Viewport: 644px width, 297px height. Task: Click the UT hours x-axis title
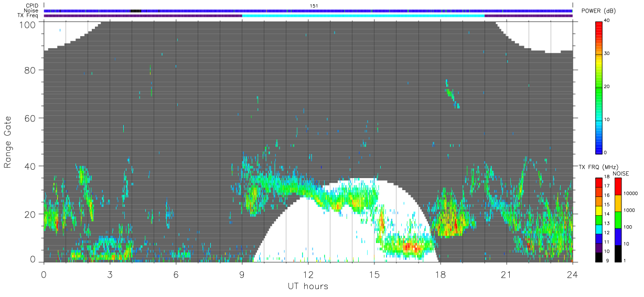pos(308,286)
